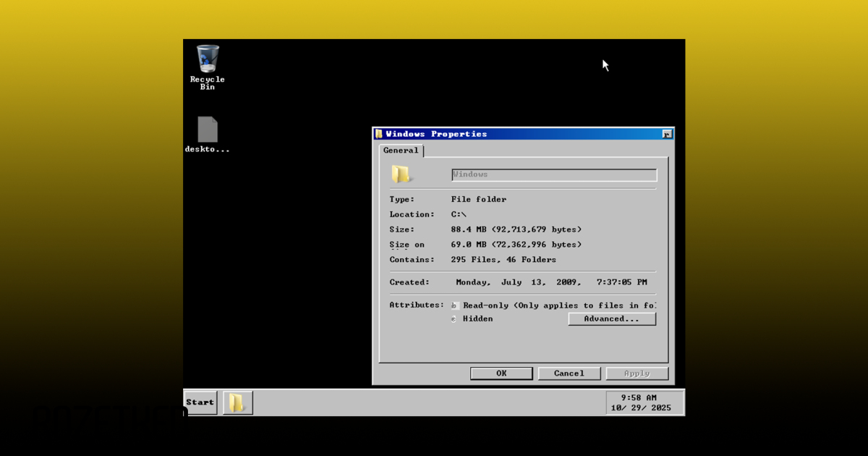Click the Windows folder name field
The height and width of the screenshot is (456, 868).
[x=553, y=175]
